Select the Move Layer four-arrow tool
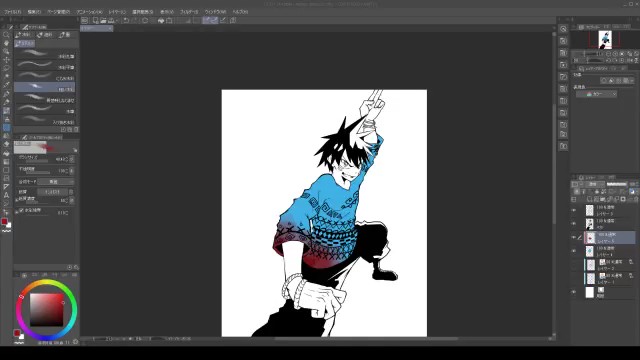Viewport: 640px width, 360px height. coord(6,60)
